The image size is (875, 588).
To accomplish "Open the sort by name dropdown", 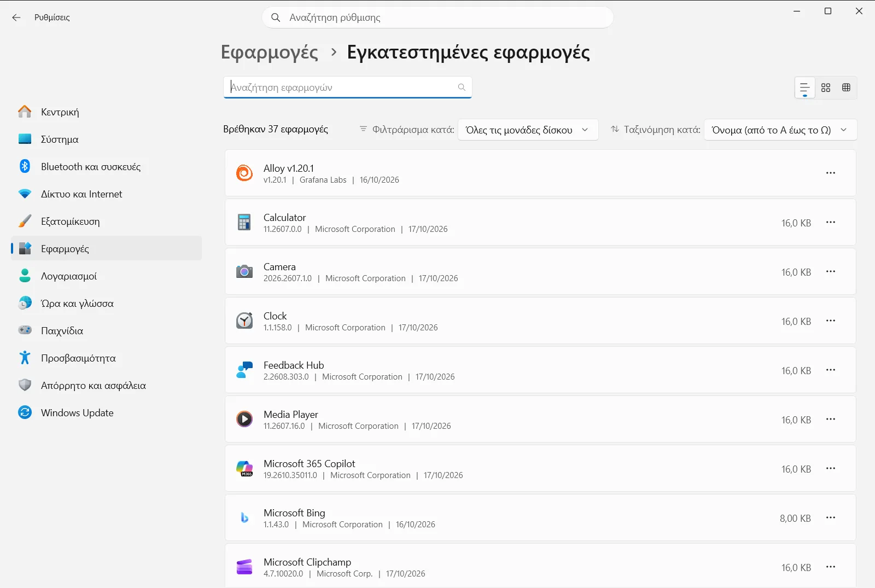I will pyautogui.click(x=780, y=130).
